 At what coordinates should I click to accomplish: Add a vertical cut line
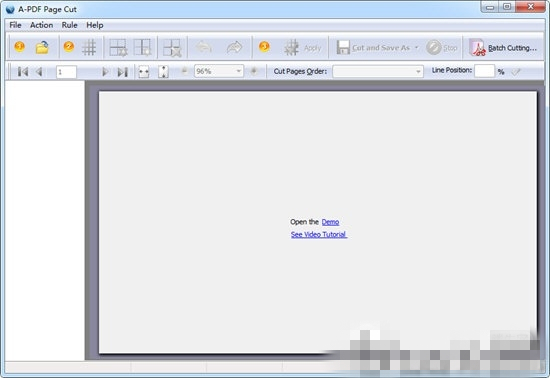(143, 48)
